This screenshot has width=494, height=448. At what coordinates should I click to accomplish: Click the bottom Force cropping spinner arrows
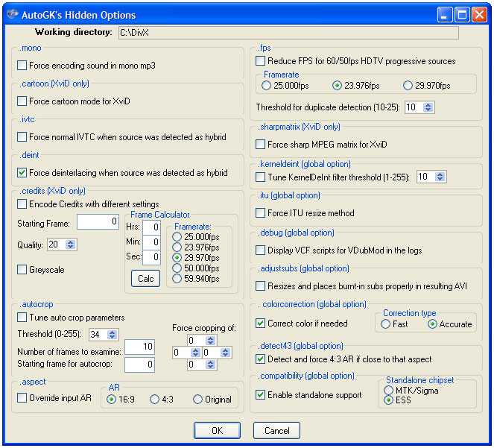(210, 365)
